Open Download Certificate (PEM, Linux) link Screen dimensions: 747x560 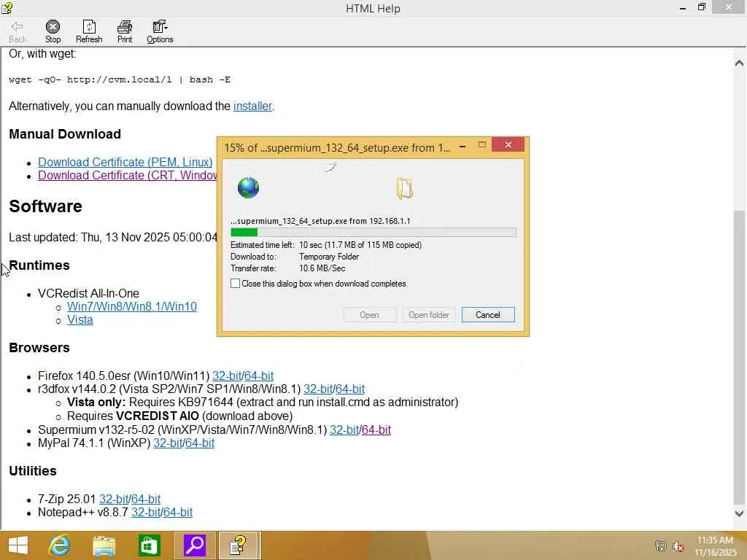coord(125,162)
